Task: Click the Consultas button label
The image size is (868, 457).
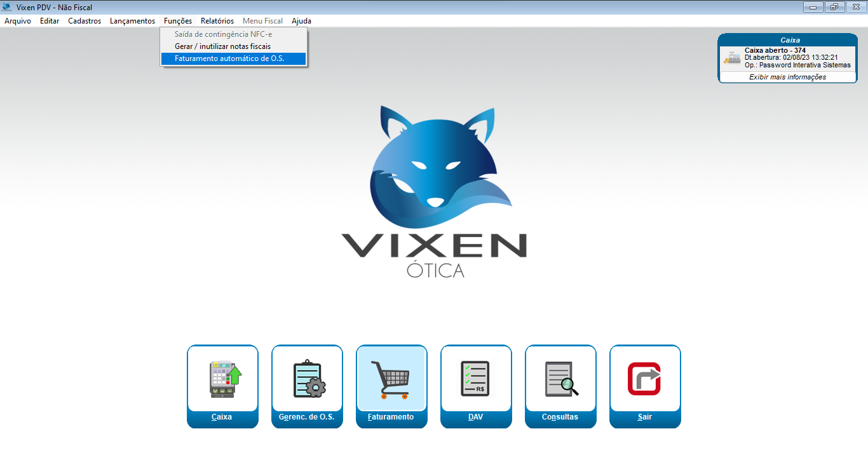Action: tap(560, 417)
